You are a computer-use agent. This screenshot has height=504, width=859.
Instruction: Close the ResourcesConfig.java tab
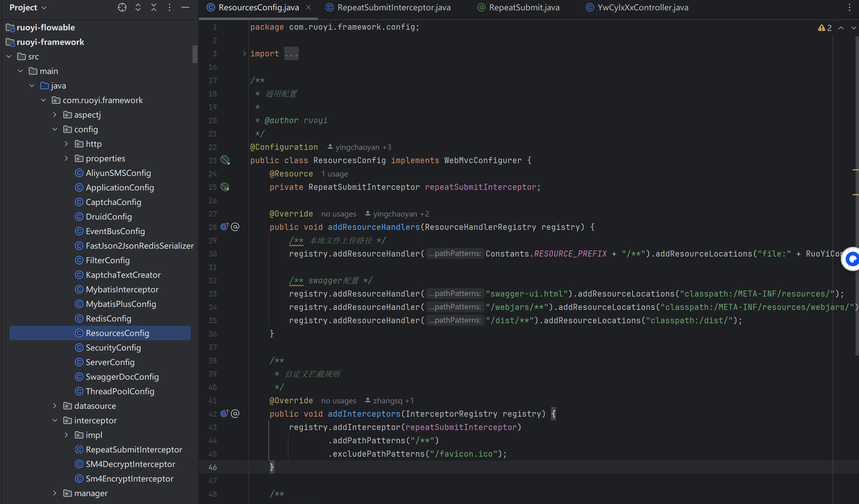pyautogui.click(x=308, y=7)
